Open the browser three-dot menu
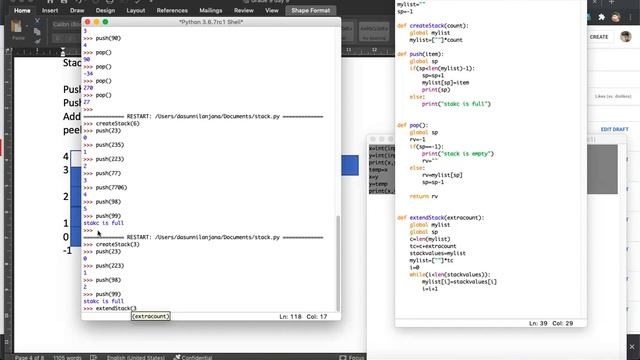The image size is (640, 360). [631, 17]
